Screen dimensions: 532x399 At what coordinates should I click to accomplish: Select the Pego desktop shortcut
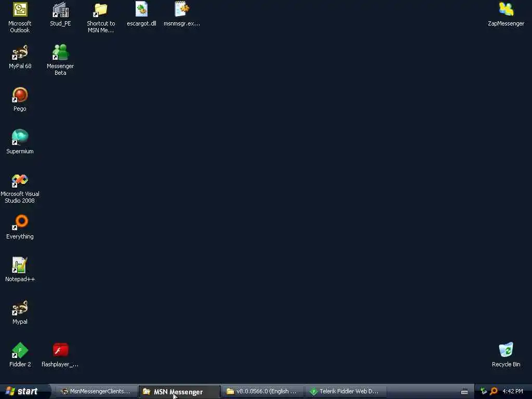[20, 99]
